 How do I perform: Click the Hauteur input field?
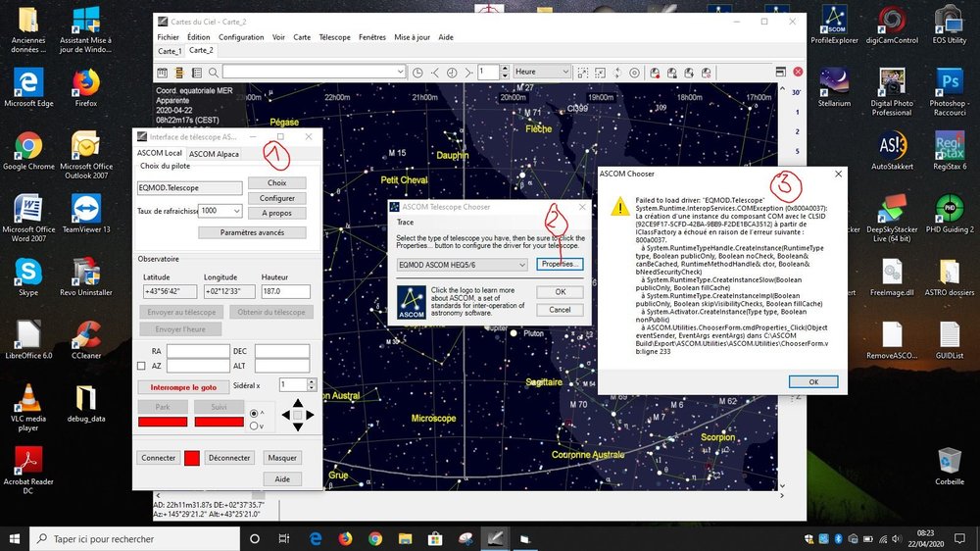pyautogui.click(x=285, y=291)
